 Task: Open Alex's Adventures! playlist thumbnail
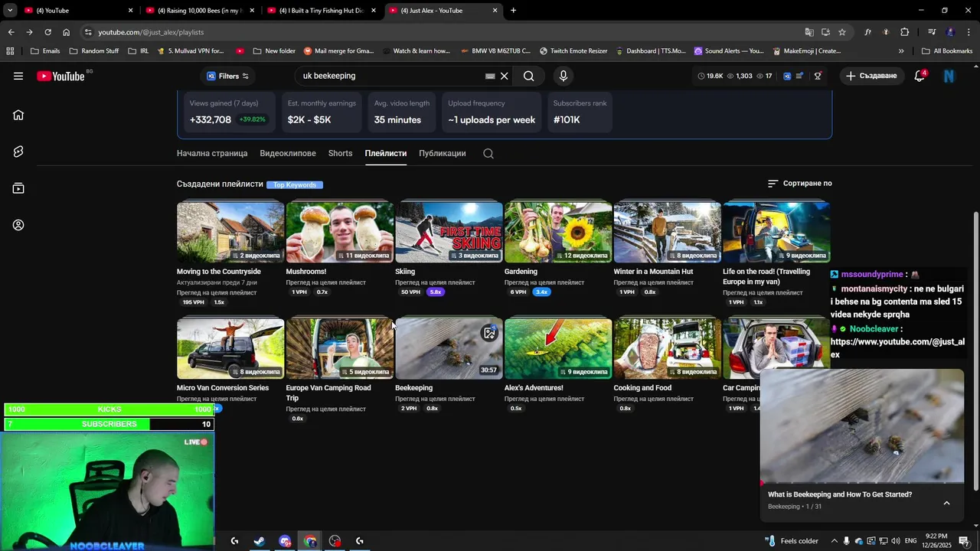tap(558, 349)
